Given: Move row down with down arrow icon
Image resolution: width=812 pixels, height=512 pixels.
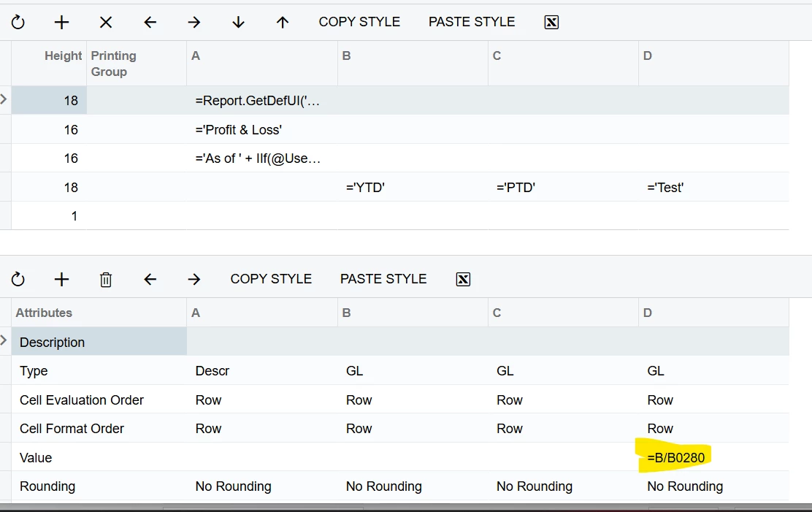Looking at the screenshot, I should [x=238, y=23].
